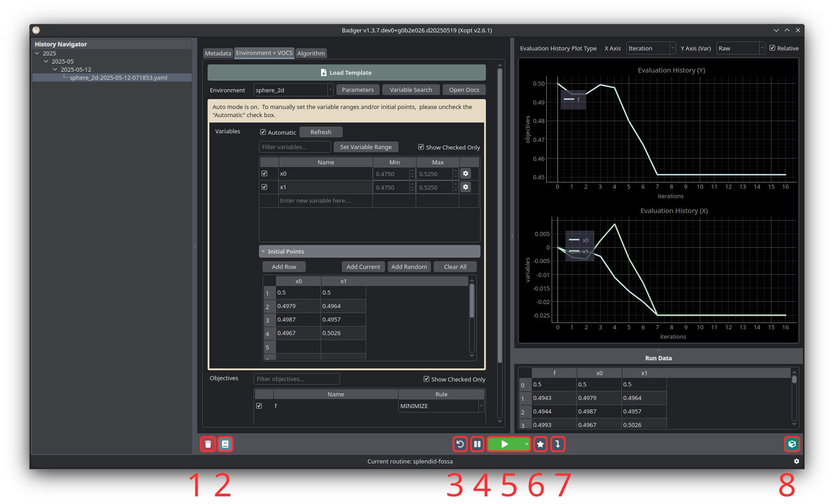Open the run button dropdown arrow

526,444
